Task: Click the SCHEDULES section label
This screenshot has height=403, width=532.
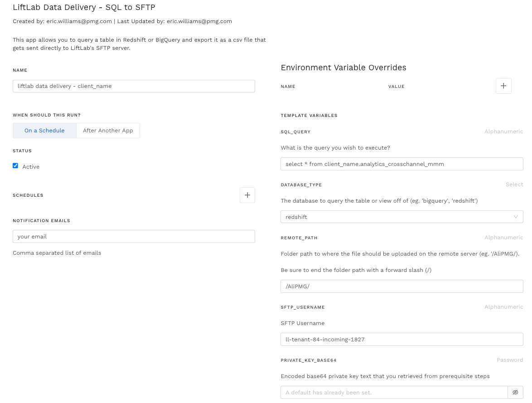Action: [x=28, y=195]
